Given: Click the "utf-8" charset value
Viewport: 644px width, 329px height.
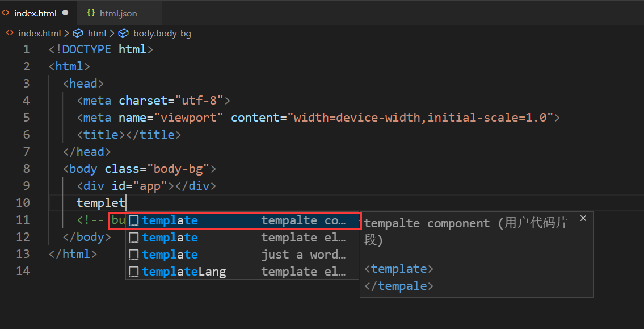Looking at the screenshot, I should [199, 101].
